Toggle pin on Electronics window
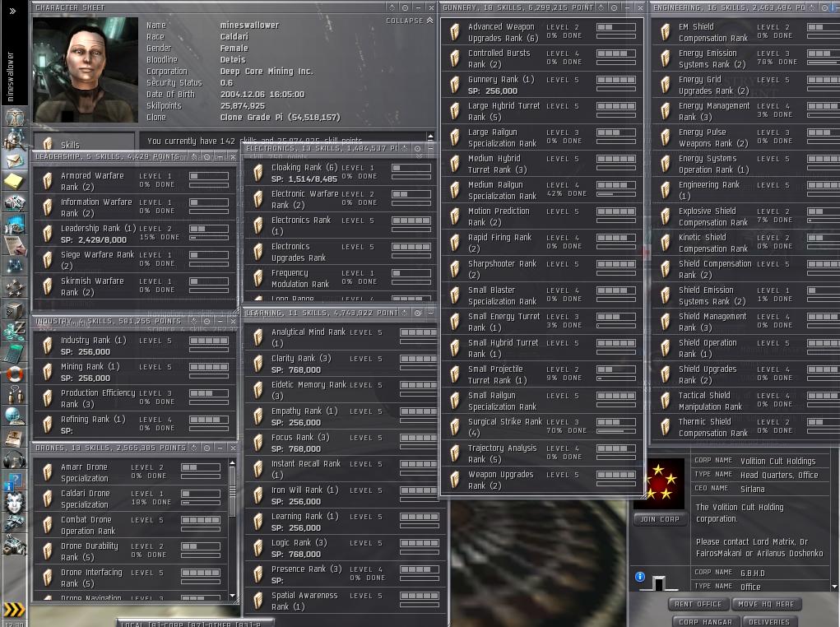The width and height of the screenshot is (840, 627). pos(405,148)
